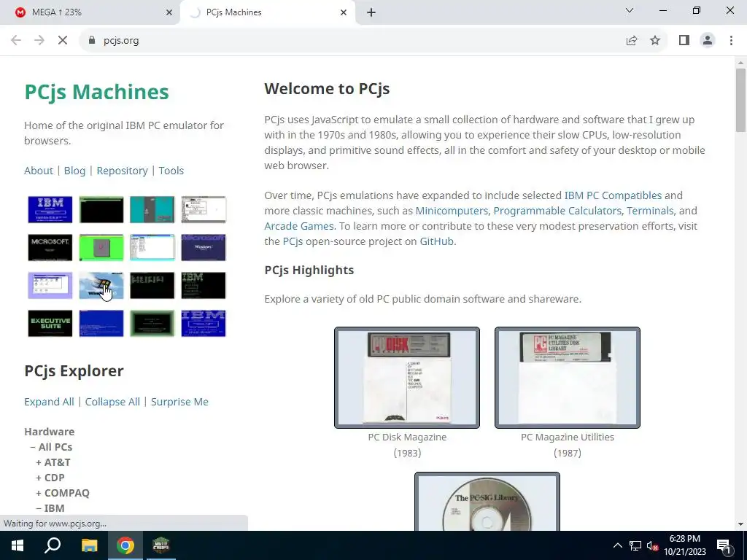747x560 pixels.
Task: Open black MICROSOFT thumbnail
Action: click(50, 248)
